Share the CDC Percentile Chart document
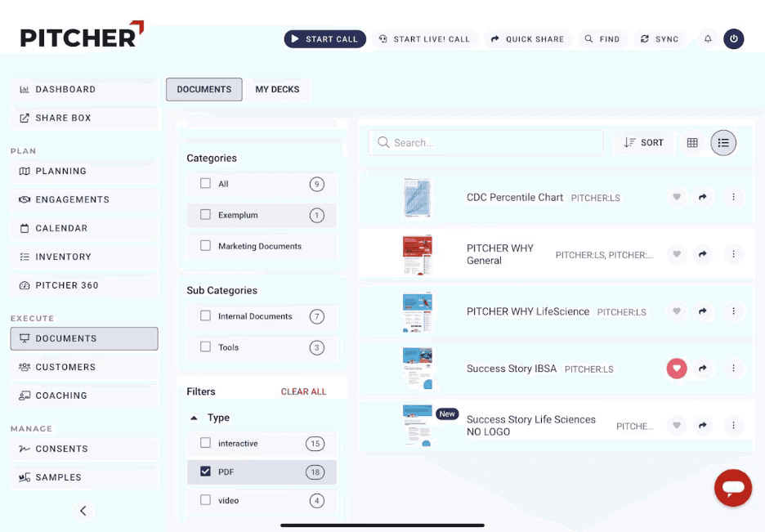The width and height of the screenshot is (765, 532). (x=703, y=197)
